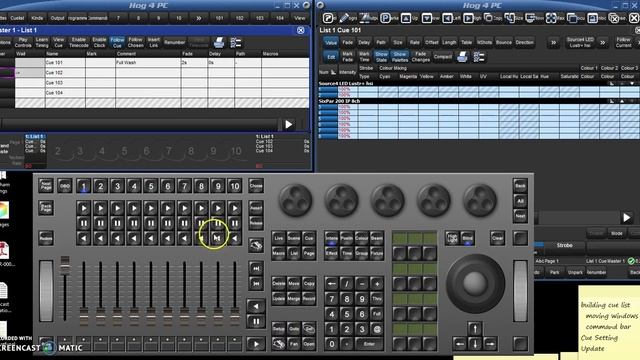Select the Fade tab in the cue editor
The width and height of the screenshot is (640, 360).
348,42
